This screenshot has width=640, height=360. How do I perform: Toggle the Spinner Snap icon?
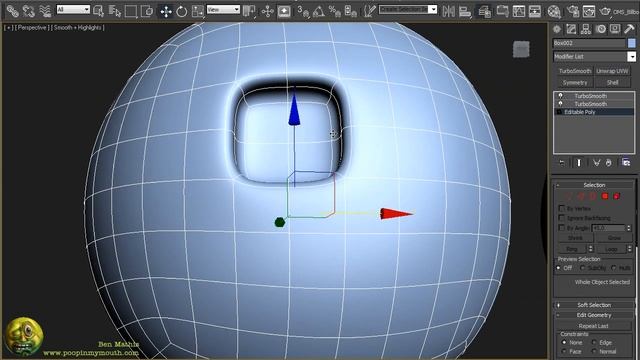(x=351, y=11)
